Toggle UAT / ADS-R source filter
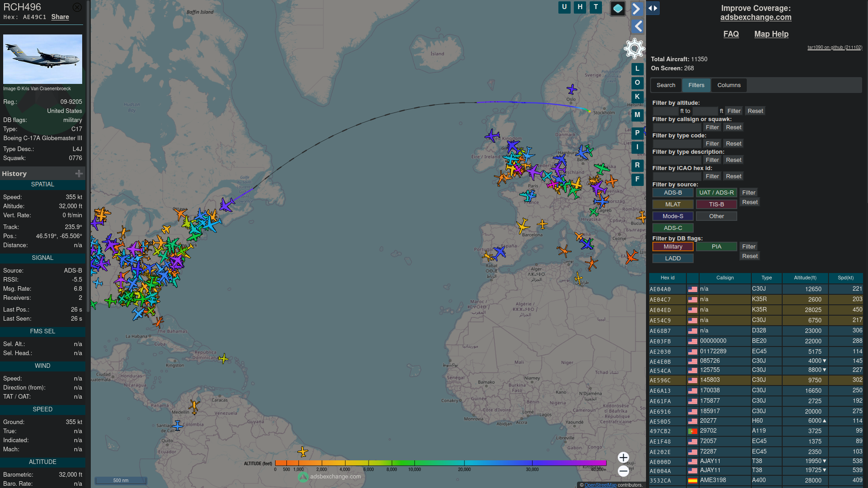 tap(716, 193)
